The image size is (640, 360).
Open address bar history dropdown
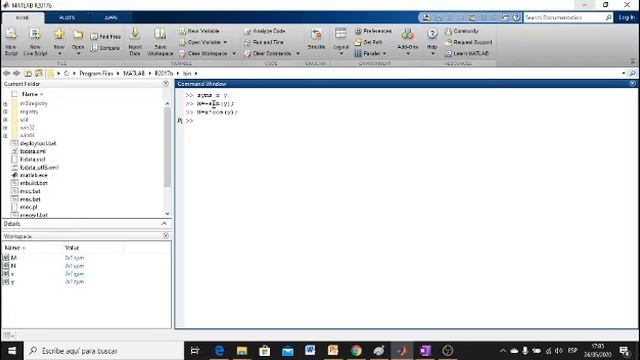(623, 73)
